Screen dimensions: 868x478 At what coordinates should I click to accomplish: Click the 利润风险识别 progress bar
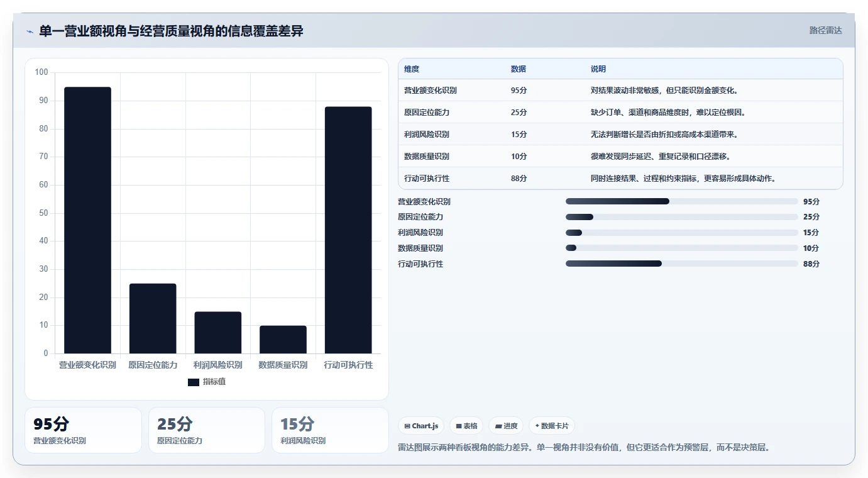682,233
